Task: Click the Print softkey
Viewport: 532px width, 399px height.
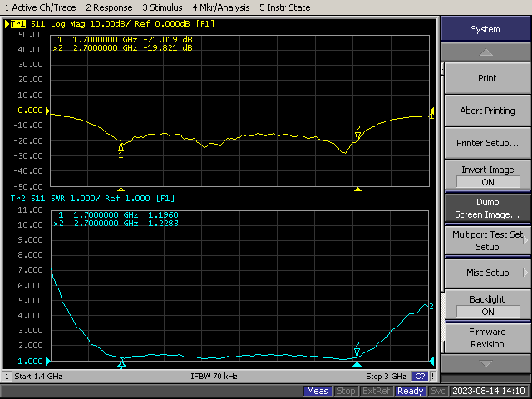Action: click(487, 78)
